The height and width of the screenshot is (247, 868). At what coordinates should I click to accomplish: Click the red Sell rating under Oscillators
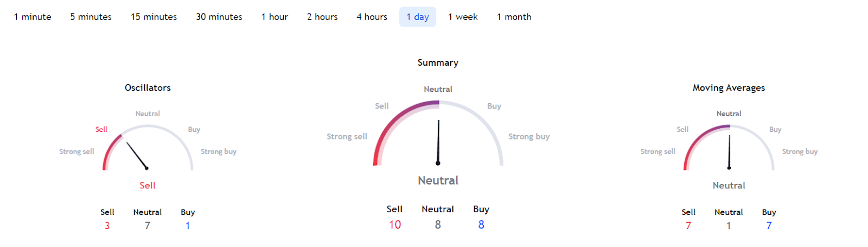click(x=148, y=185)
